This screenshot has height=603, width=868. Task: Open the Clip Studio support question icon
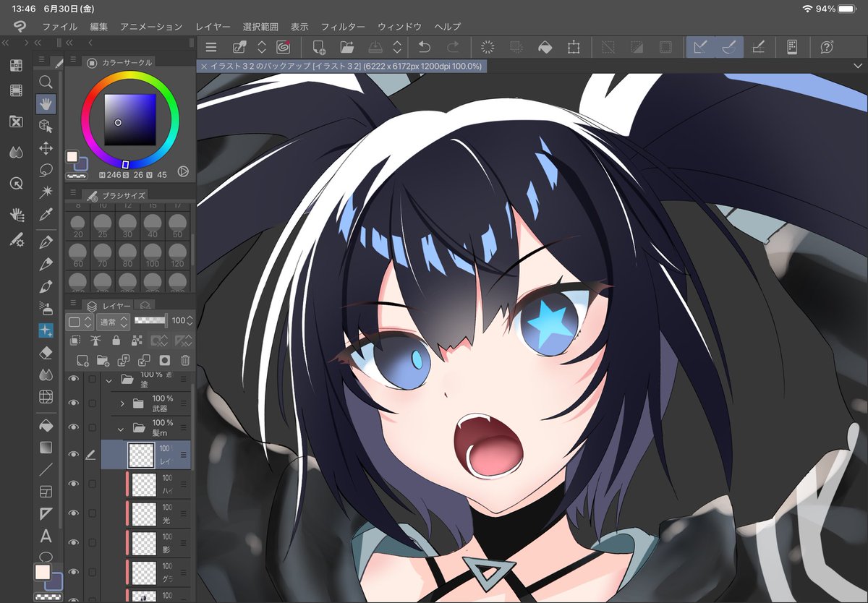point(827,48)
